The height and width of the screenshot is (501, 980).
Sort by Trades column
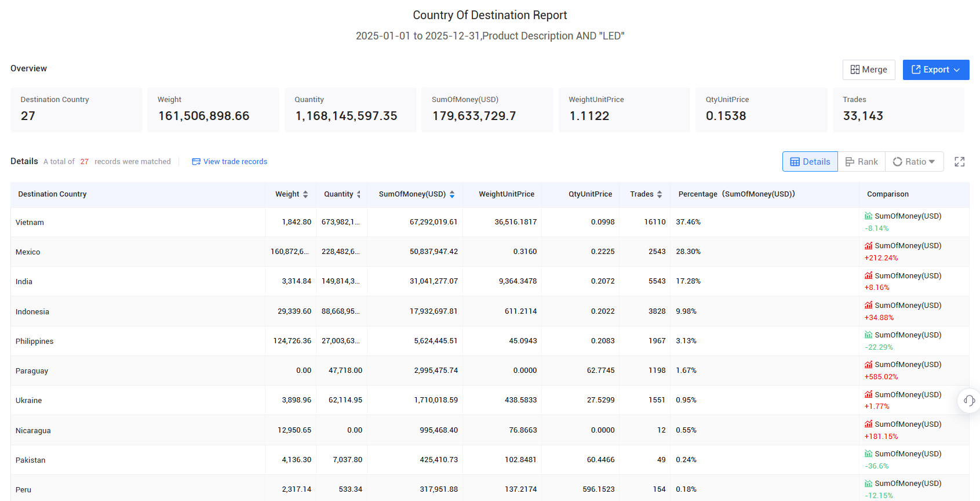(x=660, y=194)
